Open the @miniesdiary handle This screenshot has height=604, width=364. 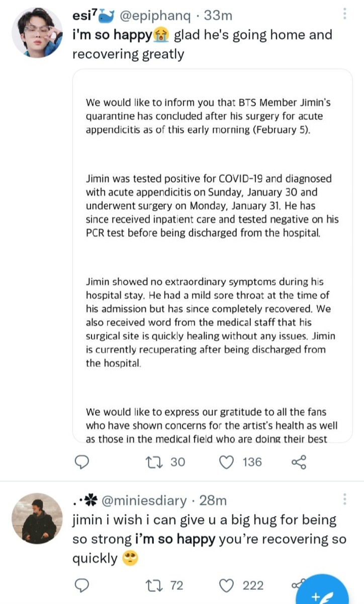click(144, 500)
